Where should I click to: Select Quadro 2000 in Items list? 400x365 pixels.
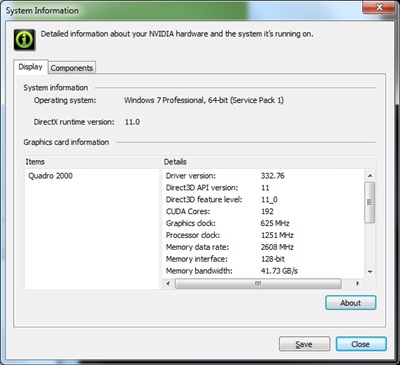coord(50,176)
